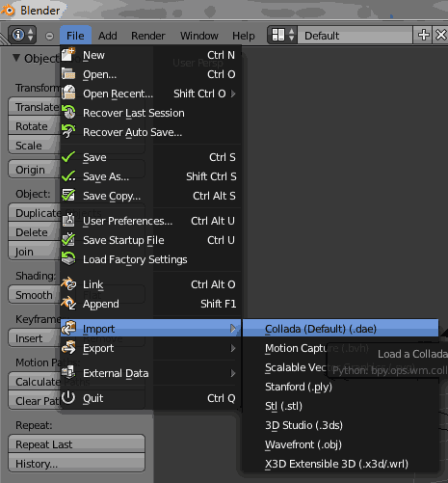Click the Delete object button

coord(35,232)
